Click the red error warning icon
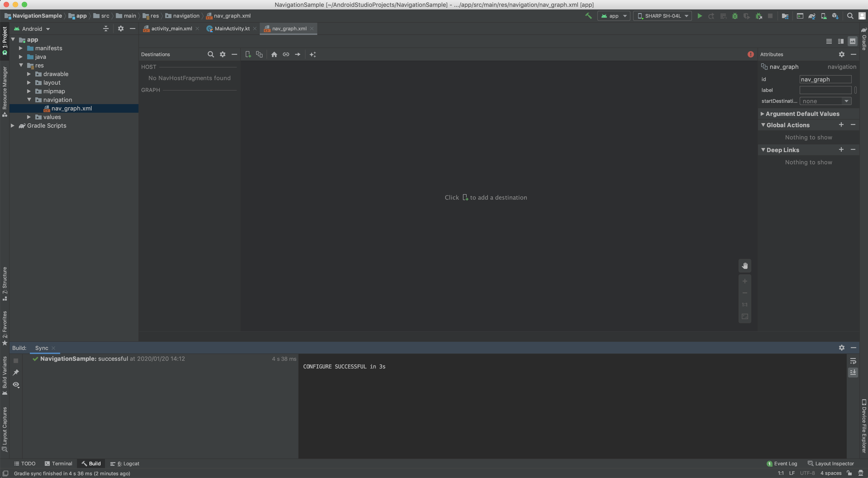Screen dimensions: 868x478 [x=750, y=54]
